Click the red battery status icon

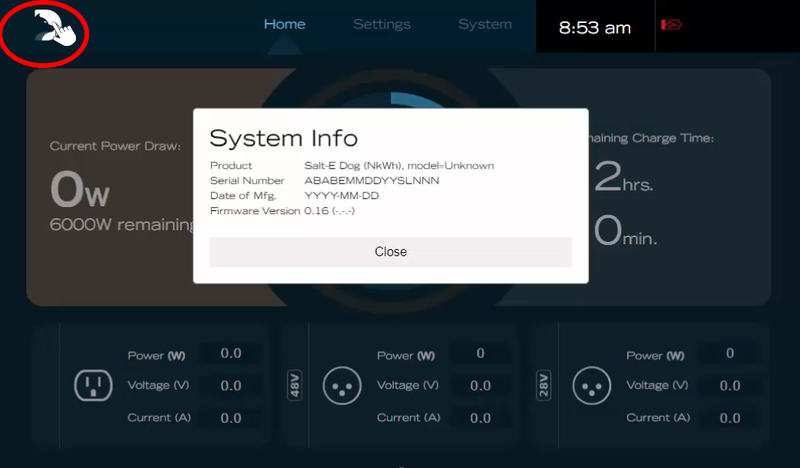(671, 25)
